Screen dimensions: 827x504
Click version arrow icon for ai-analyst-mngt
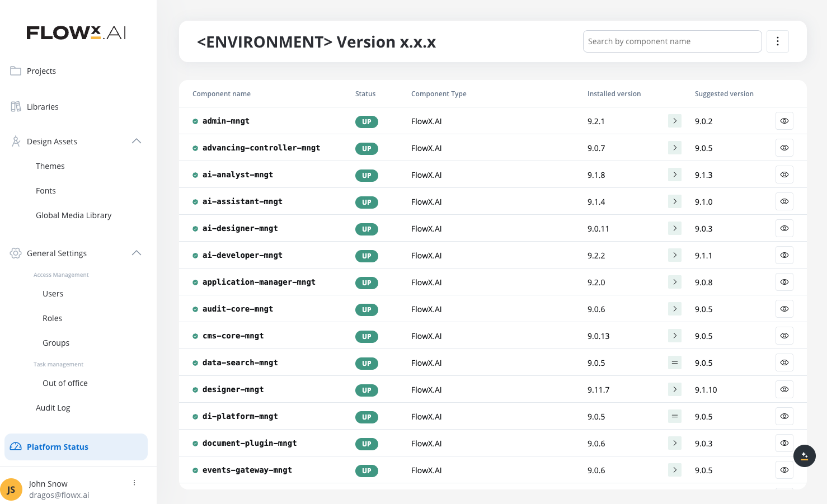675,175
